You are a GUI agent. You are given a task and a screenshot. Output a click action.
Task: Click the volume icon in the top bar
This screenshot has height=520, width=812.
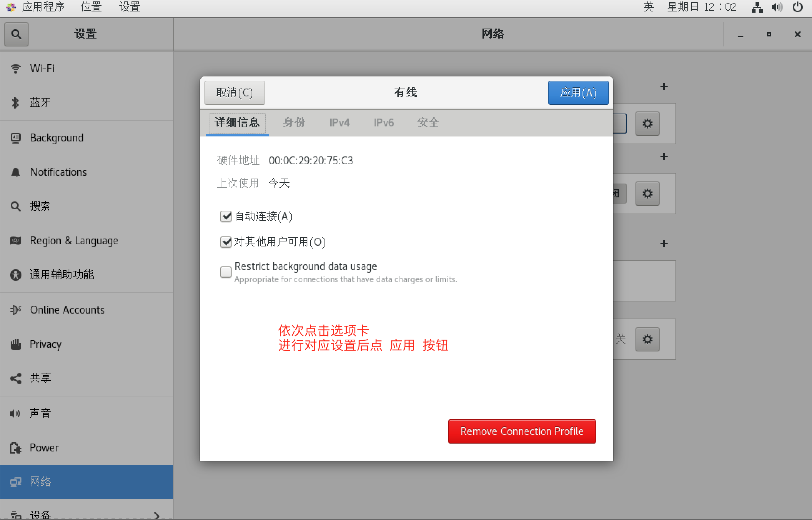777,7
